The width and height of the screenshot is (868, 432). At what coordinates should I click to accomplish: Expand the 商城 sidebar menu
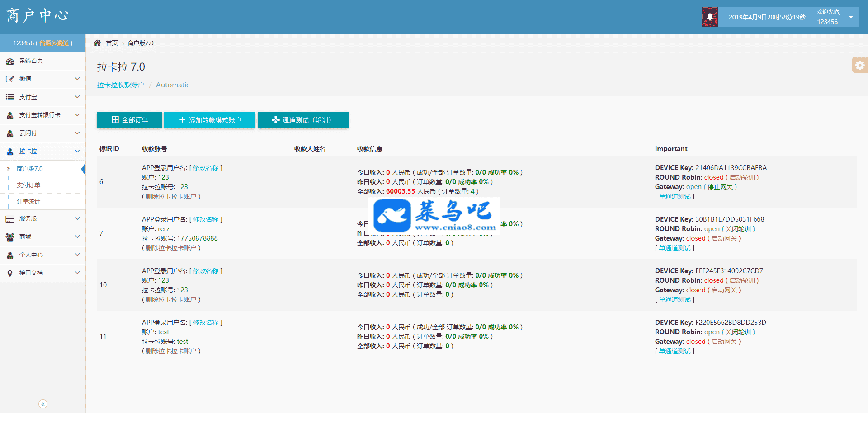42,237
